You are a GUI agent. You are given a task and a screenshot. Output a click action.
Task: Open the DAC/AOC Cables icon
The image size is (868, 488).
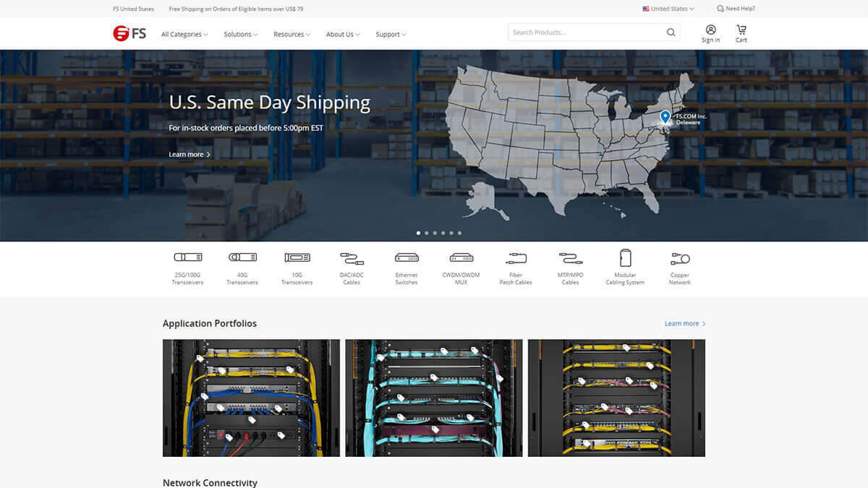tap(352, 257)
